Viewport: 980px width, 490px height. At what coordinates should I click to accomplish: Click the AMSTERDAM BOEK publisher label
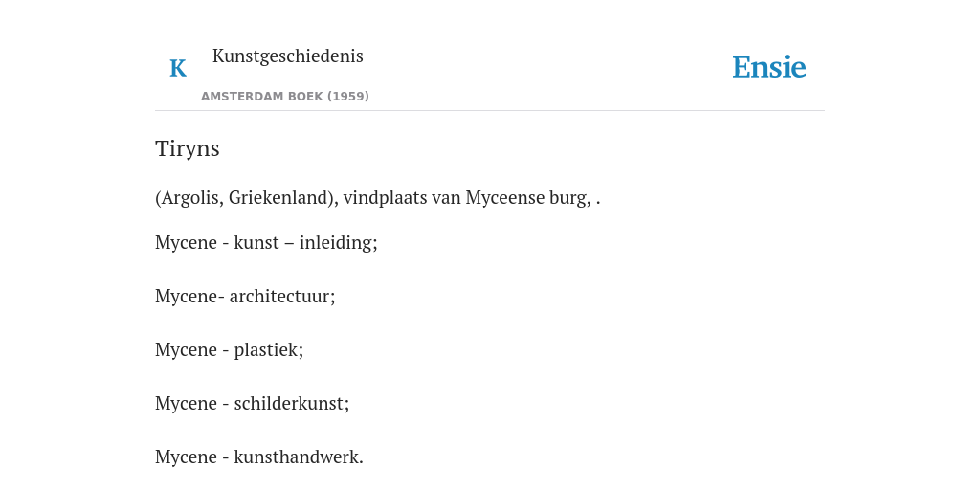tap(285, 97)
